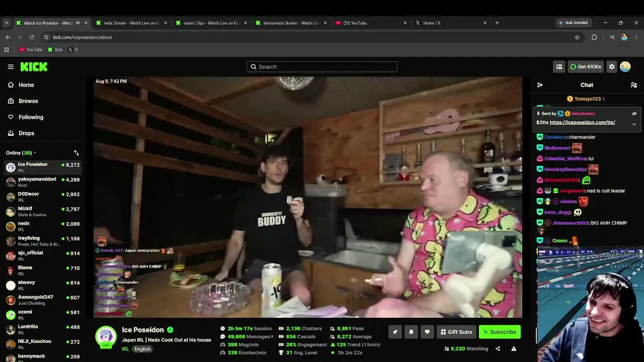Reload the current page

(x=32, y=37)
